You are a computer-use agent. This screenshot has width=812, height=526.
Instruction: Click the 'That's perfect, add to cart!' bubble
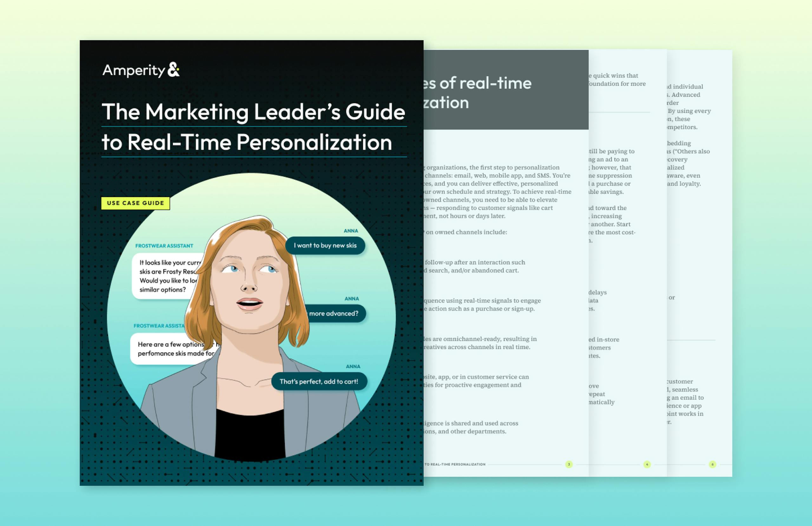click(320, 382)
